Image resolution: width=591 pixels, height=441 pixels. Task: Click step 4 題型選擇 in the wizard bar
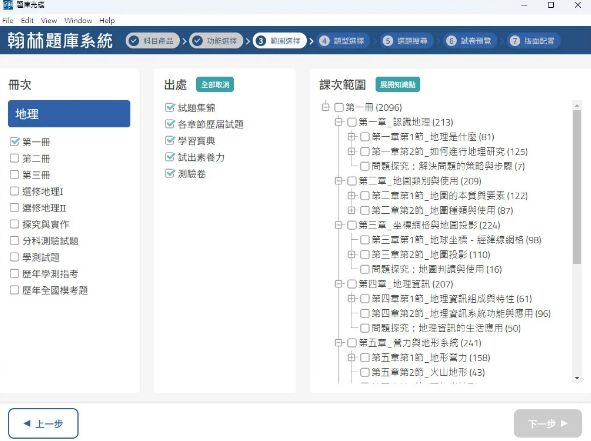(343, 41)
